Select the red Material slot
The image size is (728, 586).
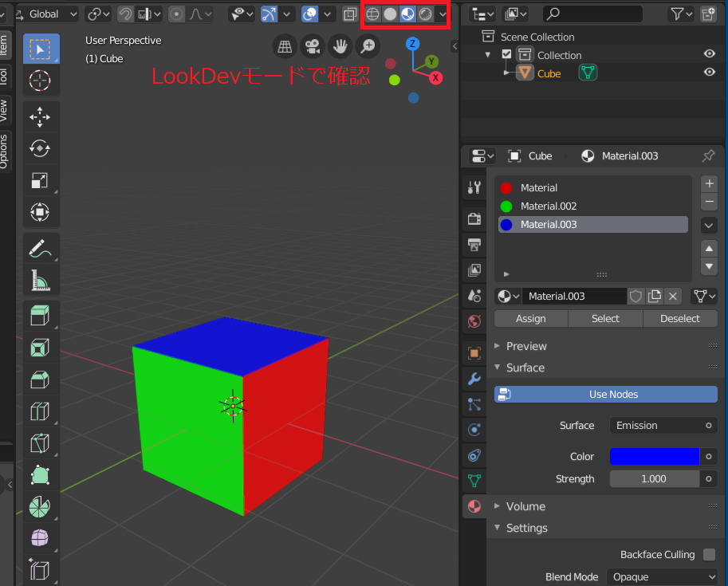[x=593, y=187]
